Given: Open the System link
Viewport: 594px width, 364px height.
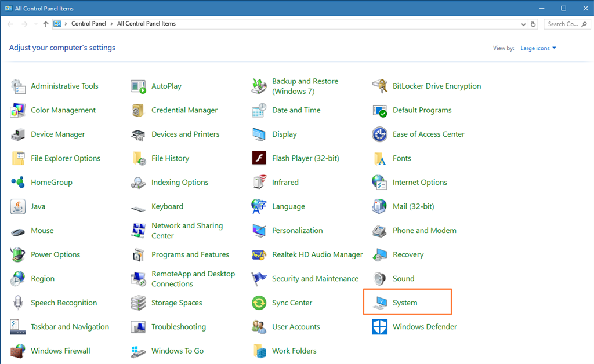Looking at the screenshot, I should 405,303.
